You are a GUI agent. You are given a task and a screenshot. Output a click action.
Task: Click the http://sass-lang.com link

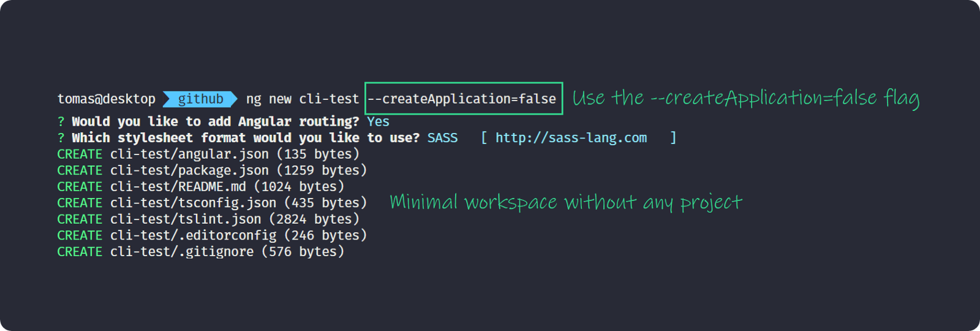[x=571, y=138]
